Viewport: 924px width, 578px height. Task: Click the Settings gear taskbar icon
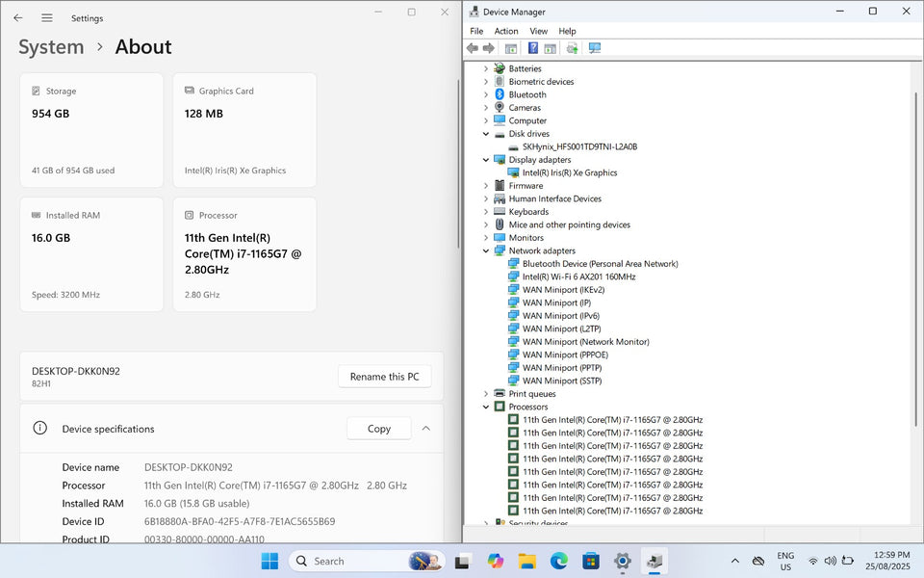623,561
